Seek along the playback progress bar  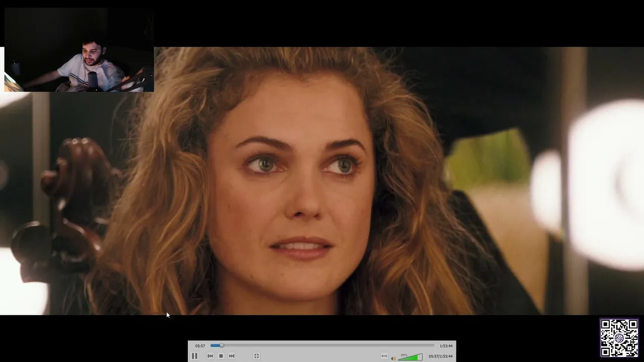323,345
